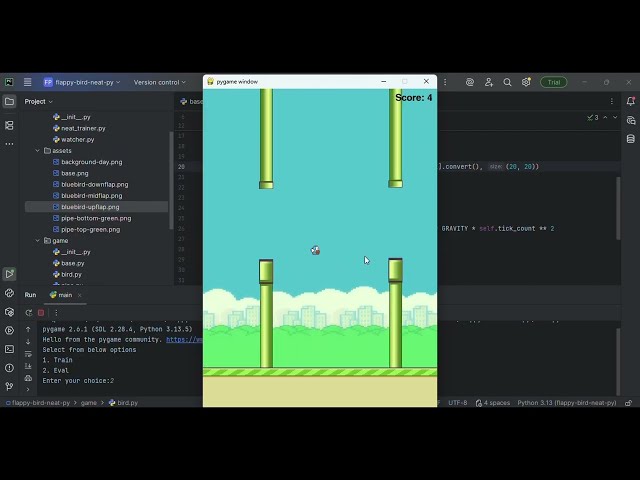Open the AI Assistant tool window

coord(631,120)
